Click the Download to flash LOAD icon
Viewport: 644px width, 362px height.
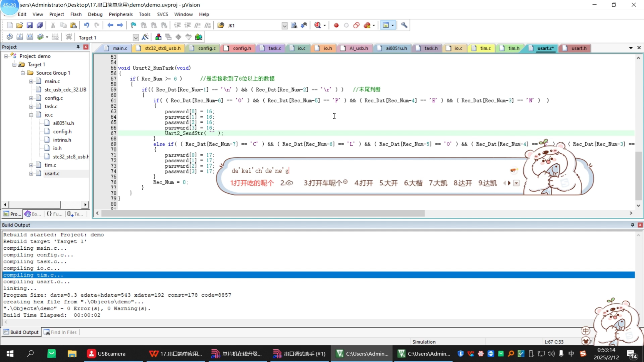coord(68,37)
